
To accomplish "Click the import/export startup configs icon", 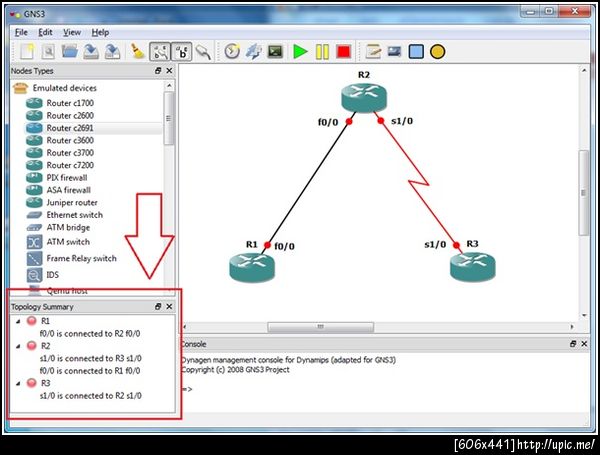I will tap(253, 51).
